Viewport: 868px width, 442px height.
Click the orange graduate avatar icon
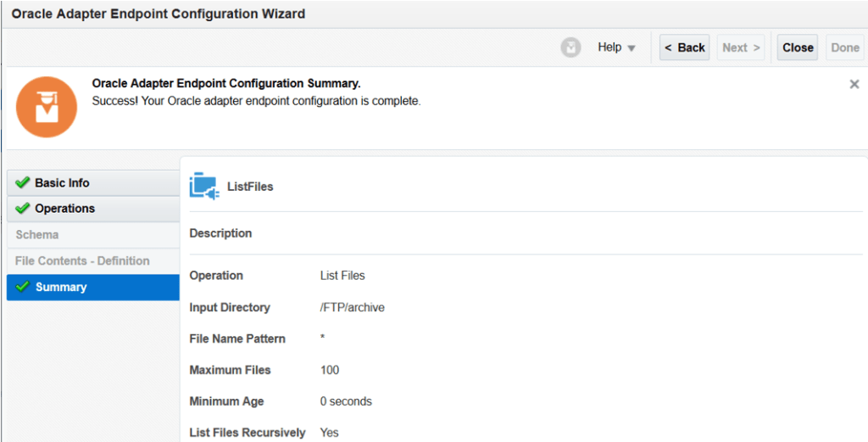(47, 106)
